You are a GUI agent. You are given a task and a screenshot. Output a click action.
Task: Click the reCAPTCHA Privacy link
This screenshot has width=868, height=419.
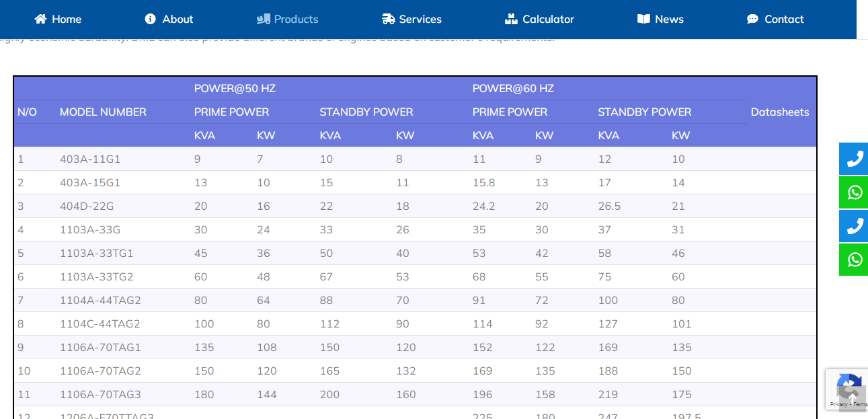point(838,405)
